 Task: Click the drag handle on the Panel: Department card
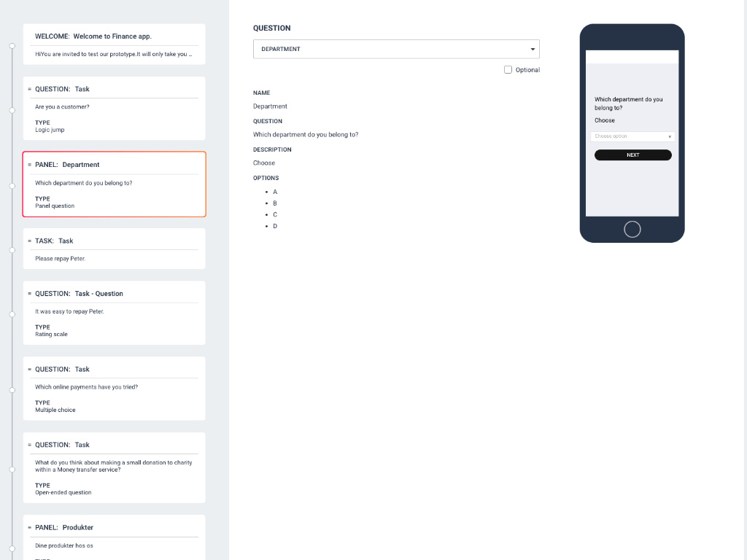click(29, 165)
